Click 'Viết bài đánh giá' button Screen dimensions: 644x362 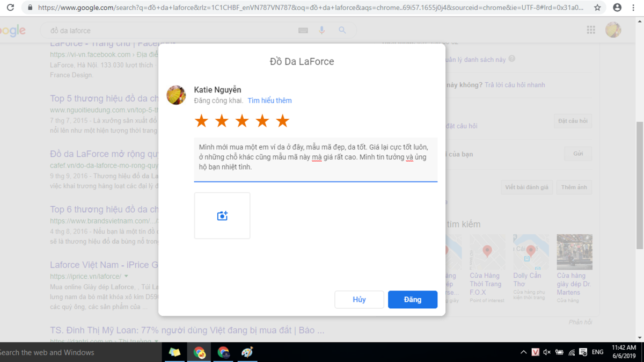tap(526, 187)
